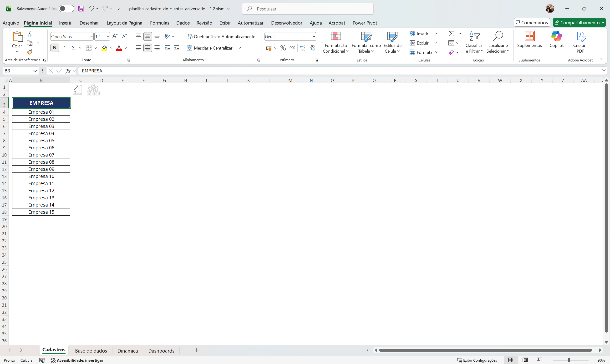Viewport: 610px width, 364px height.
Task: Click the Save disk icon
Action: (81, 9)
